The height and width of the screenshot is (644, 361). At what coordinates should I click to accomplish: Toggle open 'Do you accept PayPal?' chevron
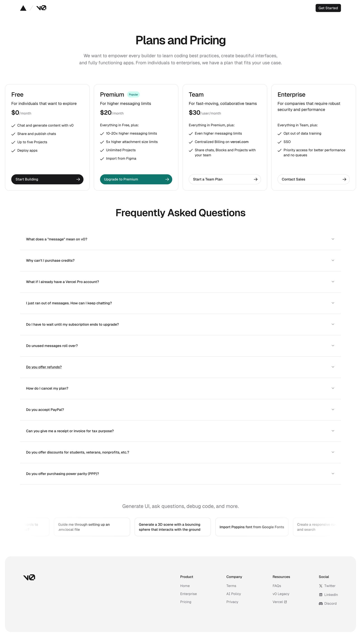pyautogui.click(x=333, y=410)
